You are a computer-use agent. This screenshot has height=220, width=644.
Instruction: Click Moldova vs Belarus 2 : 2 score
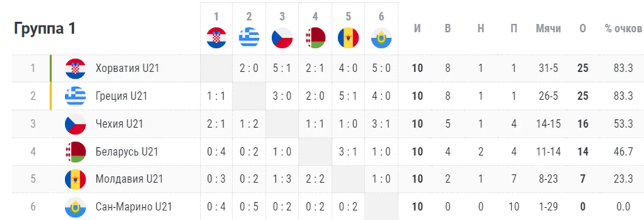315,179
